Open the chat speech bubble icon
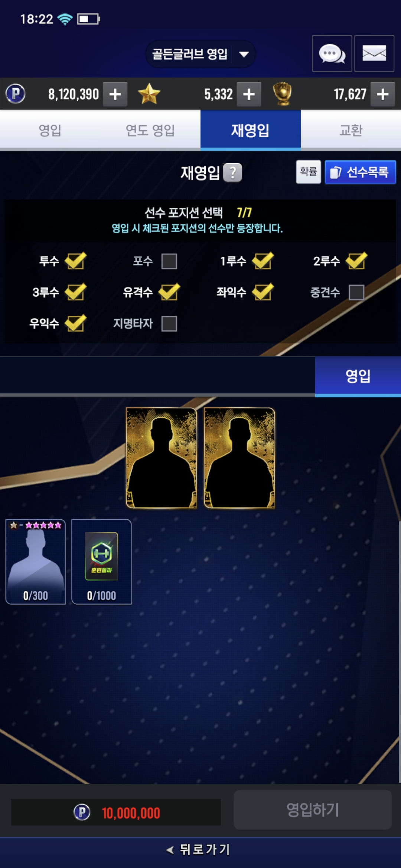Screen dimensions: 401x868 (332, 53)
